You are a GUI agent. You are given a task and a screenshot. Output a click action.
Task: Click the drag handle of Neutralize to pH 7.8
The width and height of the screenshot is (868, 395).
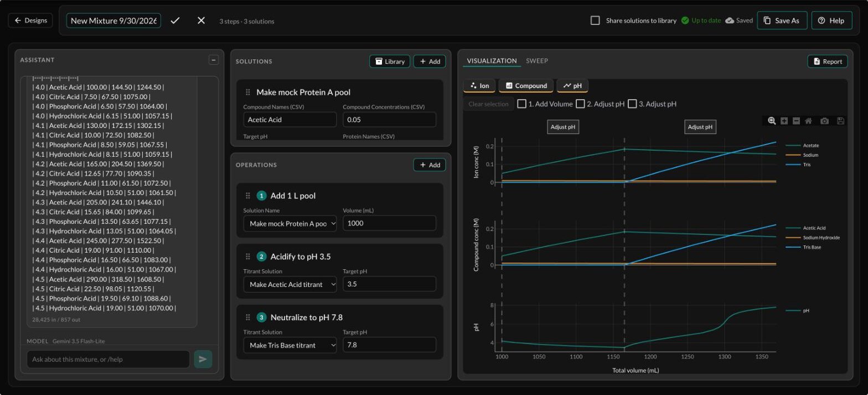tap(248, 317)
